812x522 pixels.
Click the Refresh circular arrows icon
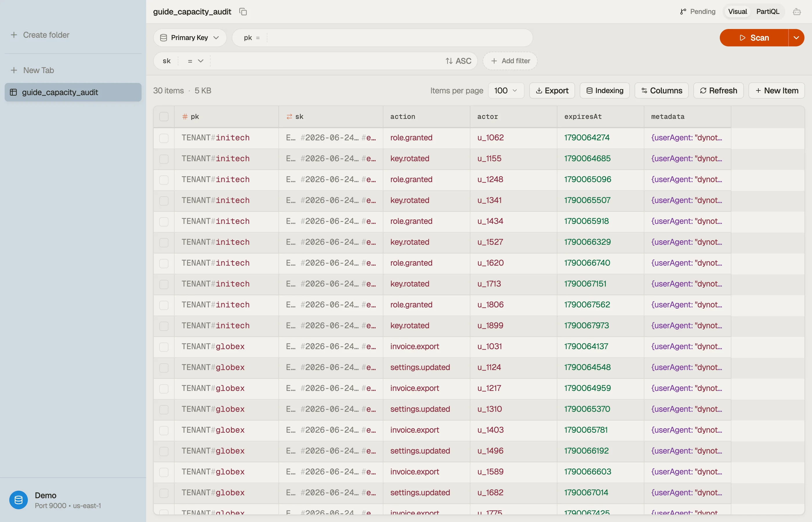coord(703,90)
